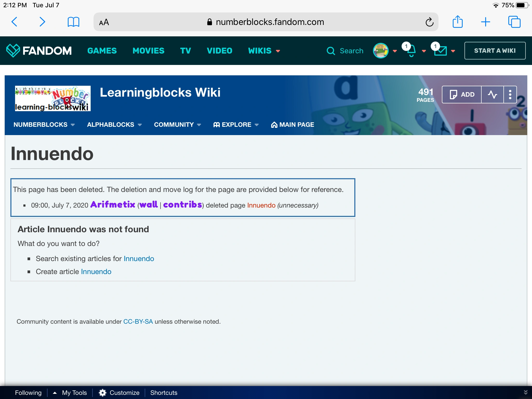Image resolution: width=532 pixels, height=399 pixels.
Task: Click the START A WIKI button
Action: (x=495, y=51)
